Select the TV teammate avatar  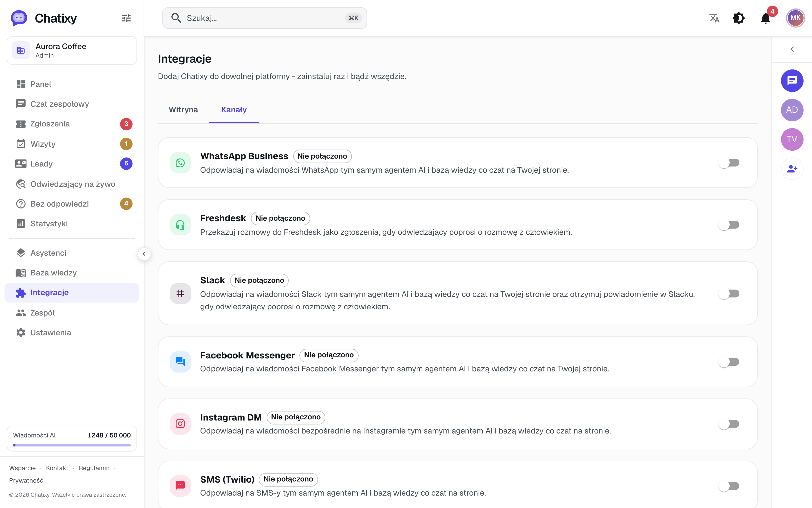point(792,139)
